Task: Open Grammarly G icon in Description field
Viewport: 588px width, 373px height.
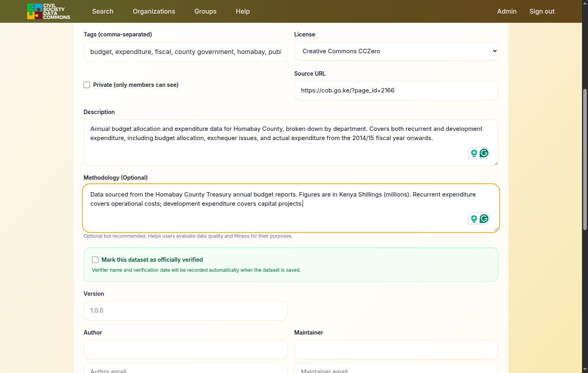Action: tap(484, 153)
